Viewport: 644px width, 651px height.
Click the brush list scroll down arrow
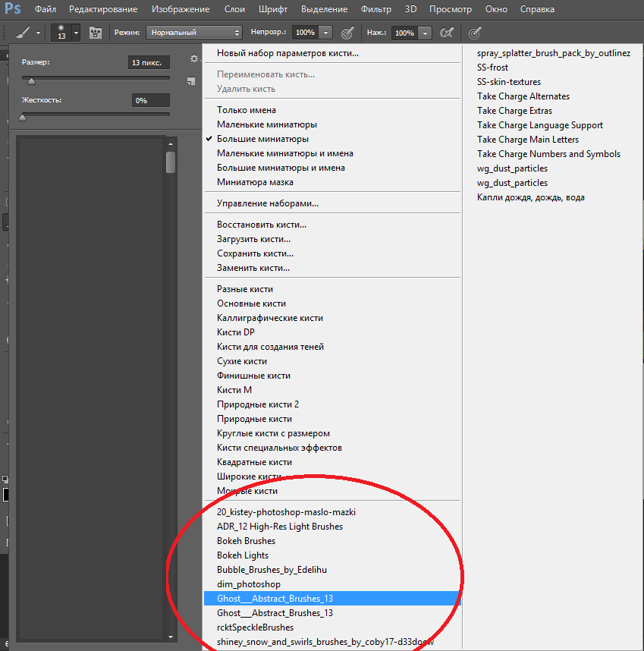tap(171, 637)
